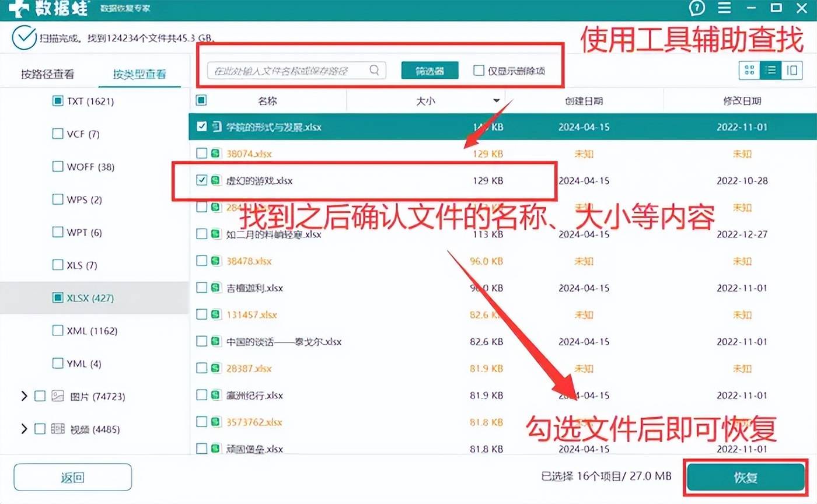
Task: Click the file name 顽固堡垒.xlsx
Action: (254, 449)
